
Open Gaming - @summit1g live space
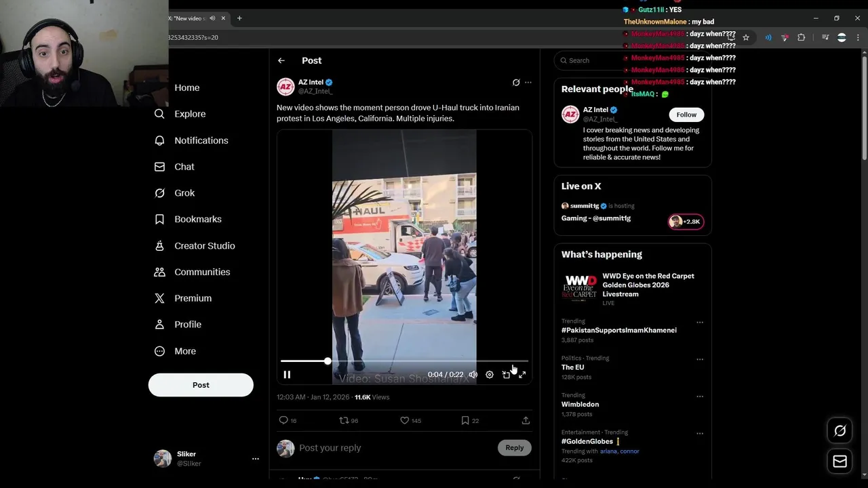point(596,218)
